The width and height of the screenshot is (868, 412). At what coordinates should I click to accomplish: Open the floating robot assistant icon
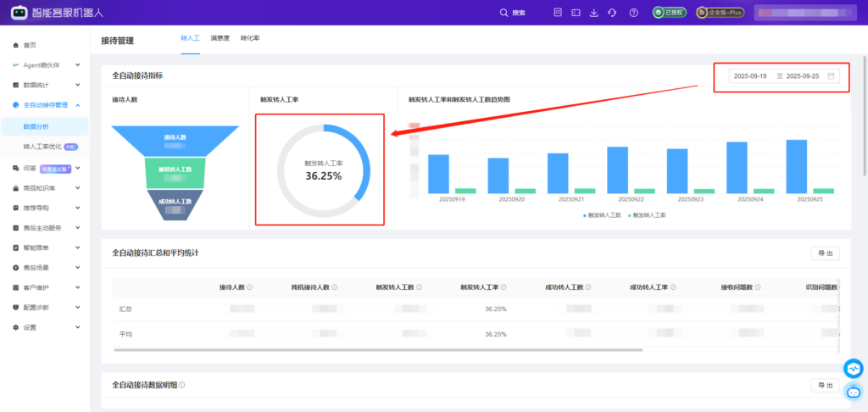click(853, 391)
